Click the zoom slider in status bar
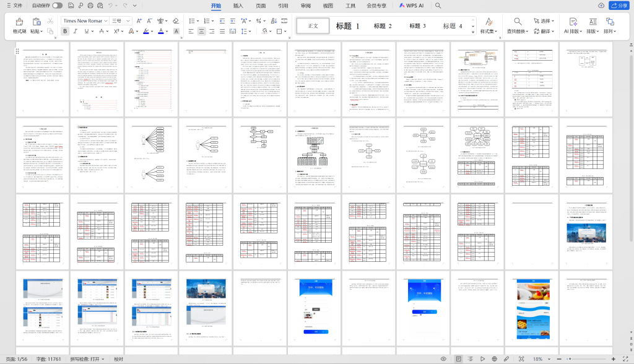The height and width of the screenshot is (364, 634). 586,359
